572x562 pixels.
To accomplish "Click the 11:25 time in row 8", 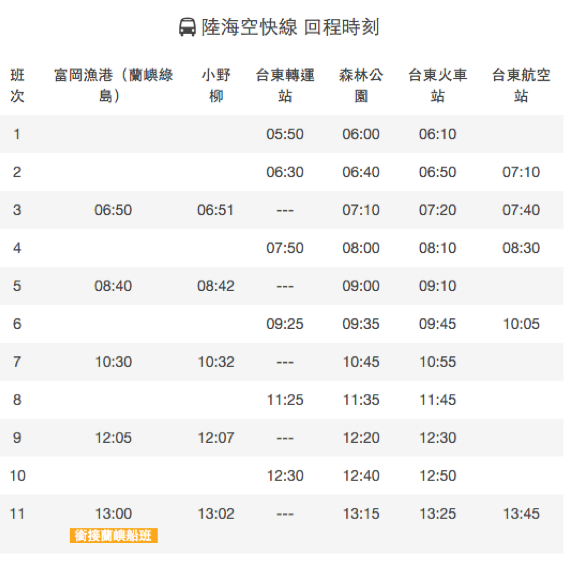I will (285, 400).
